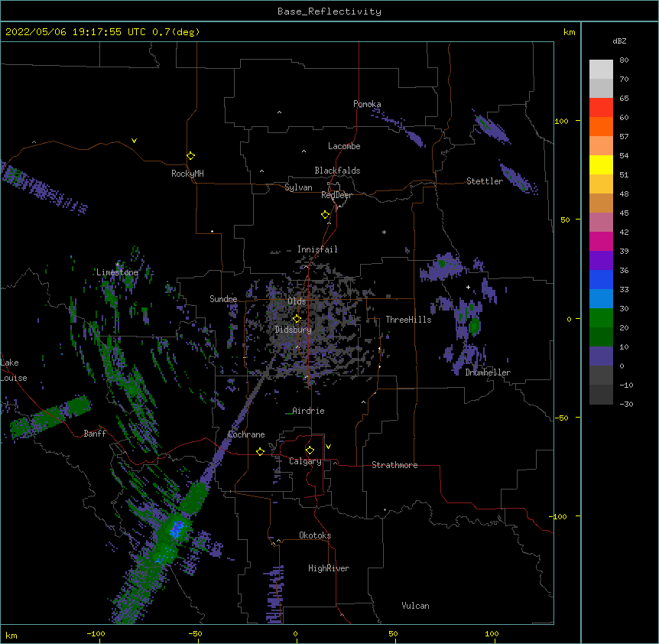Viewport: 659px width, 644px height.
Task: Click the Stettler city label
Action: [x=485, y=181]
